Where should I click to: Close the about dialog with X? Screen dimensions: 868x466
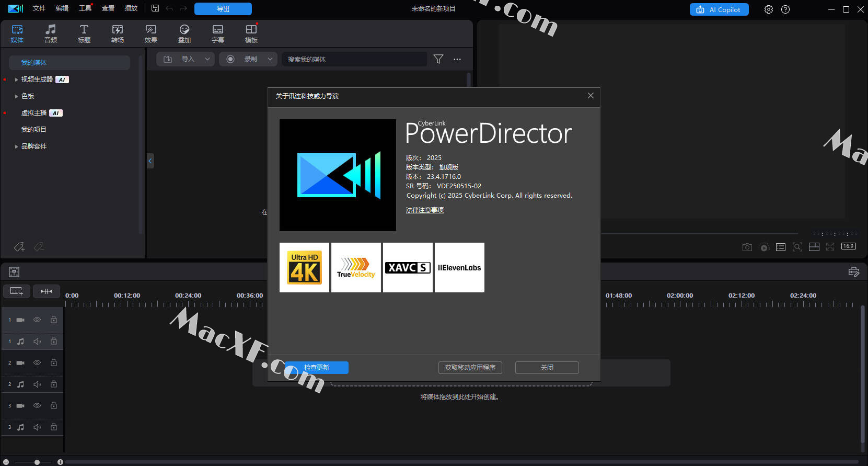point(591,96)
